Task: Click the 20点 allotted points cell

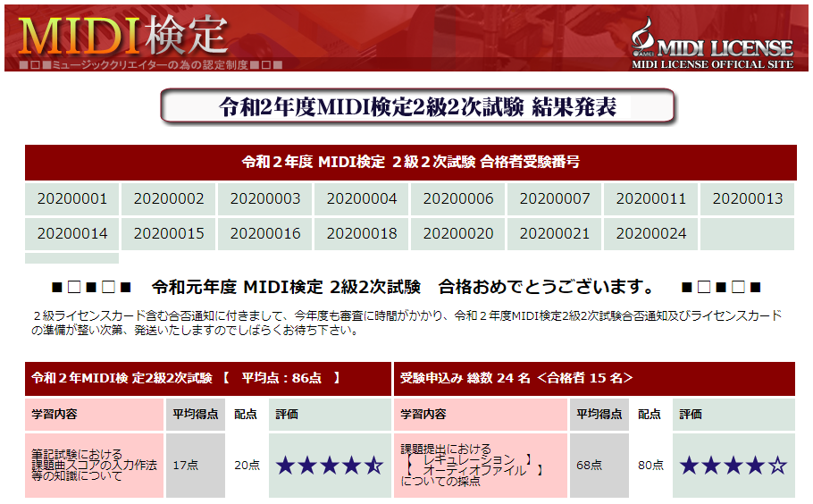Action: pos(247,465)
